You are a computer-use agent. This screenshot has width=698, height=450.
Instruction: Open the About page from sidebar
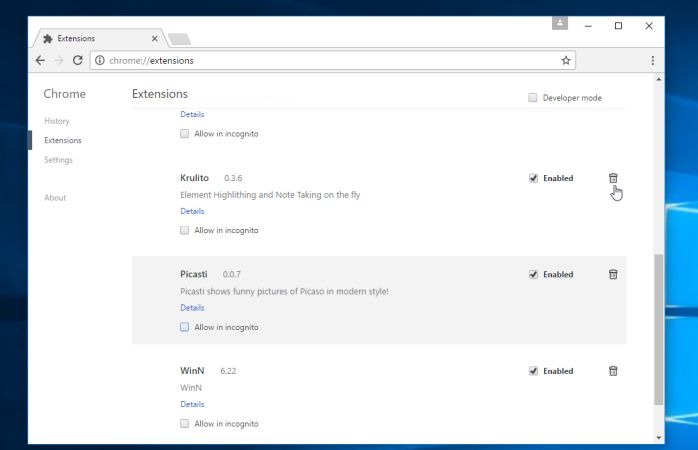tap(55, 198)
